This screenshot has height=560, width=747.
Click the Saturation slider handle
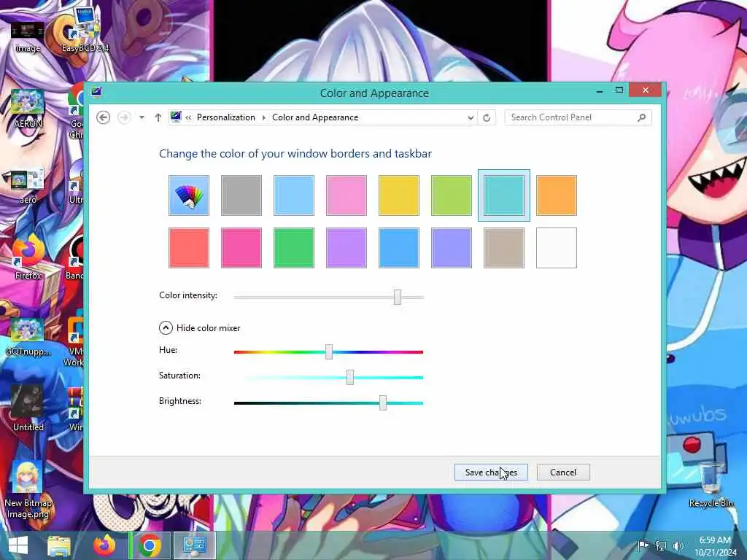[x=350, y=377]
